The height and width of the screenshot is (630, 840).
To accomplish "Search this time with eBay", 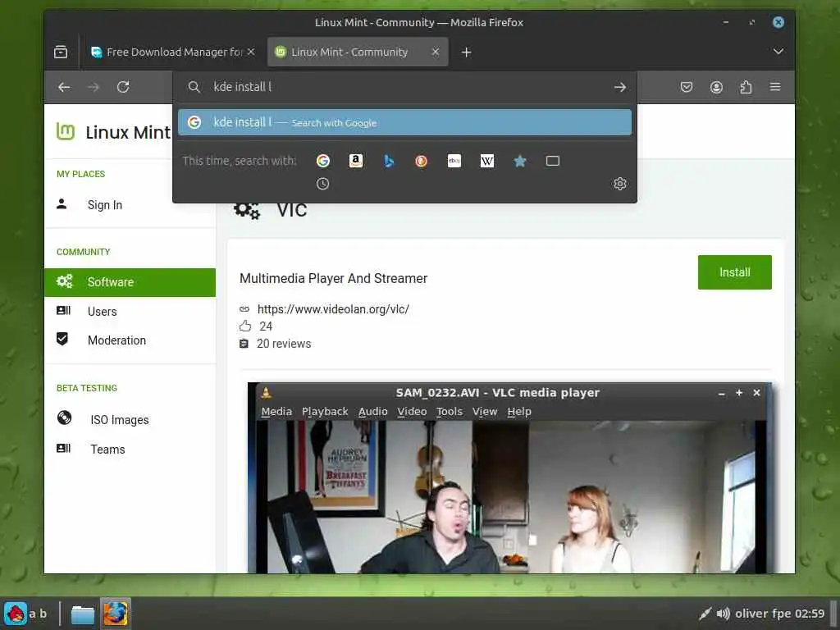I will coord(454,161).
